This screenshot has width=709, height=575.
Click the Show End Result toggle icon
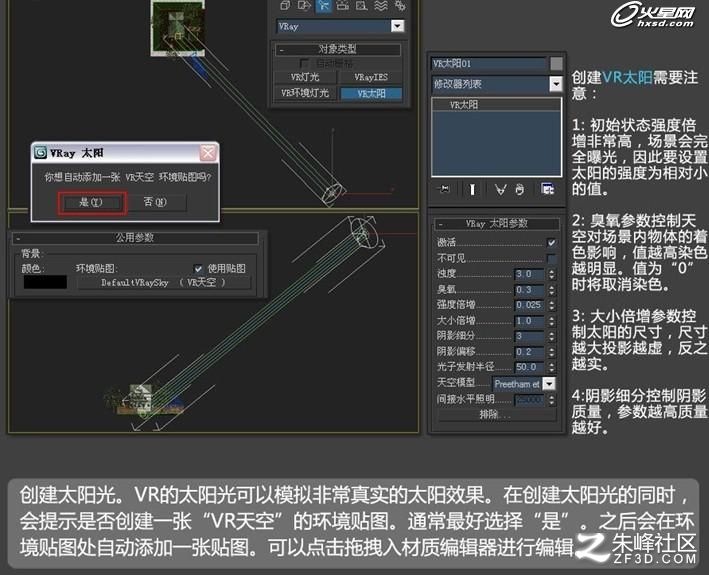click(472, 189)
